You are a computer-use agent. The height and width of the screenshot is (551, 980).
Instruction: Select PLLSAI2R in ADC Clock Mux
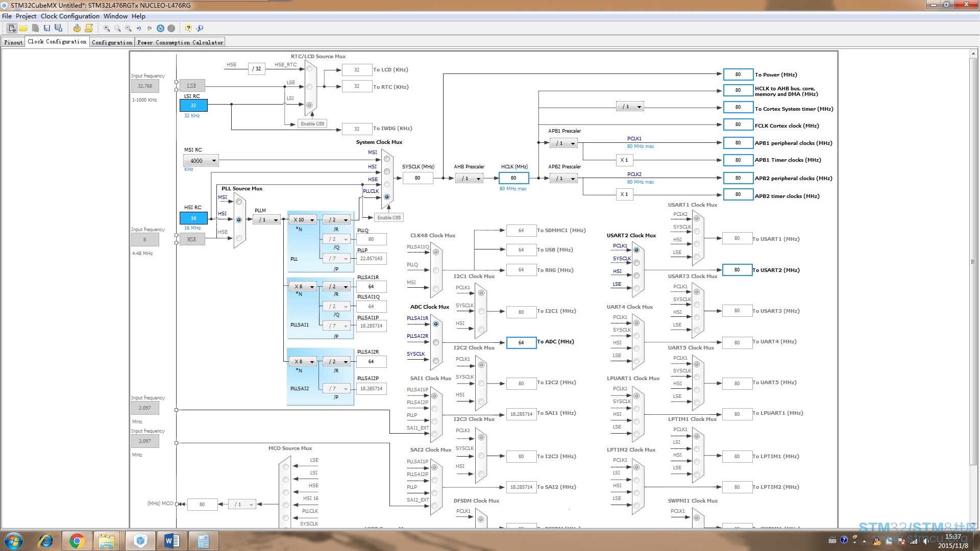click(x=436, y=342)
